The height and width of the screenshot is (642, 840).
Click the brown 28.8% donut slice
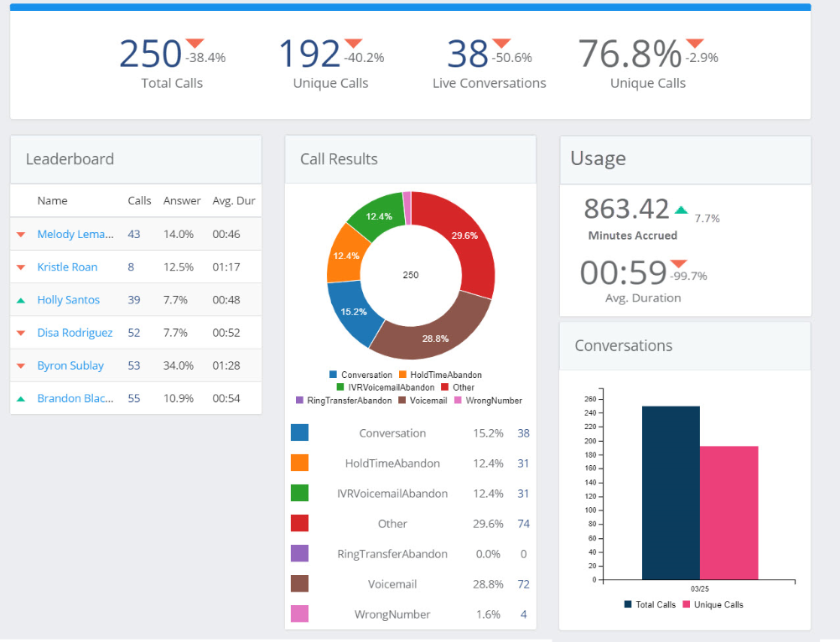(435, 337)
